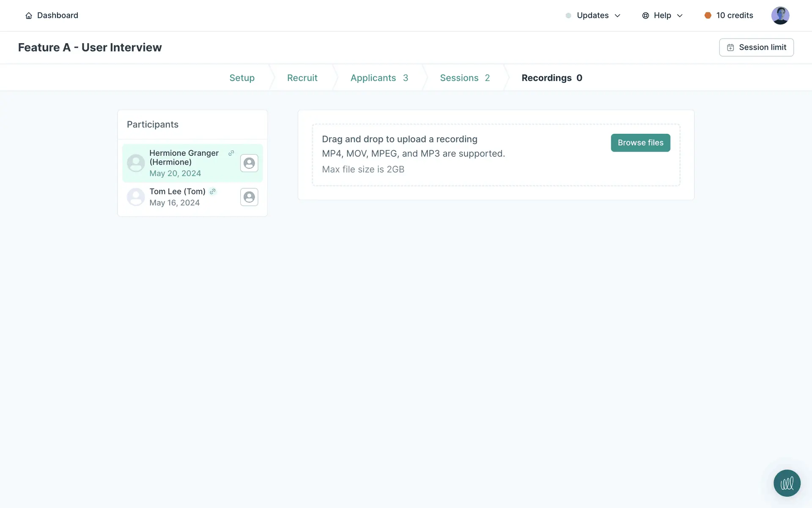Open the user account avatar menu
The width and height of the screenshot is (812, 508).
(780, 16)
